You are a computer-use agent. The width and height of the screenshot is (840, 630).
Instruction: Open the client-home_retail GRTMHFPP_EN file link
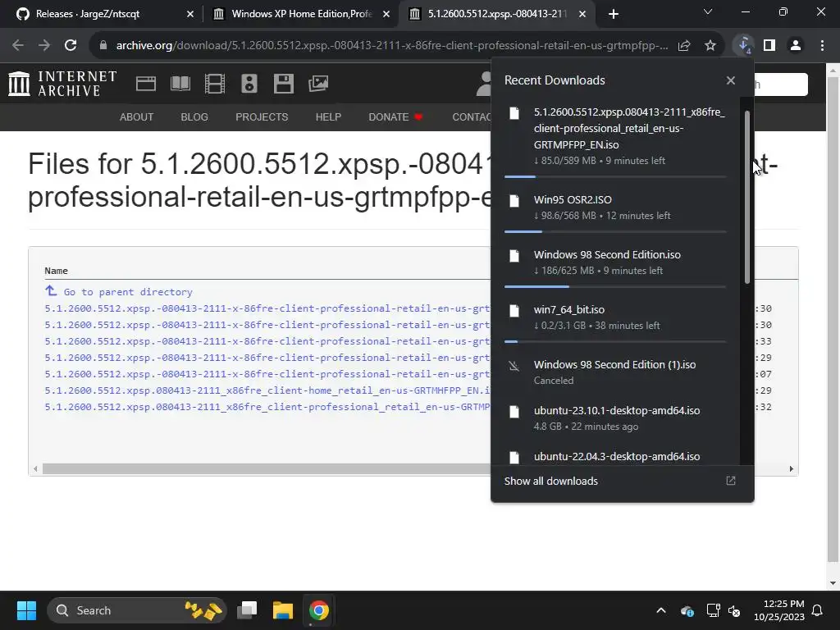tap(267, 390)
